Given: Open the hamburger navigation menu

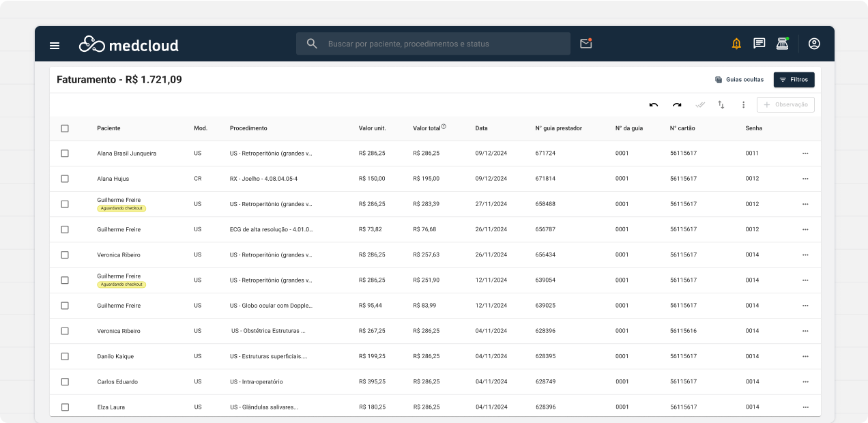Looking at the screenshot, I should point(55,45).
